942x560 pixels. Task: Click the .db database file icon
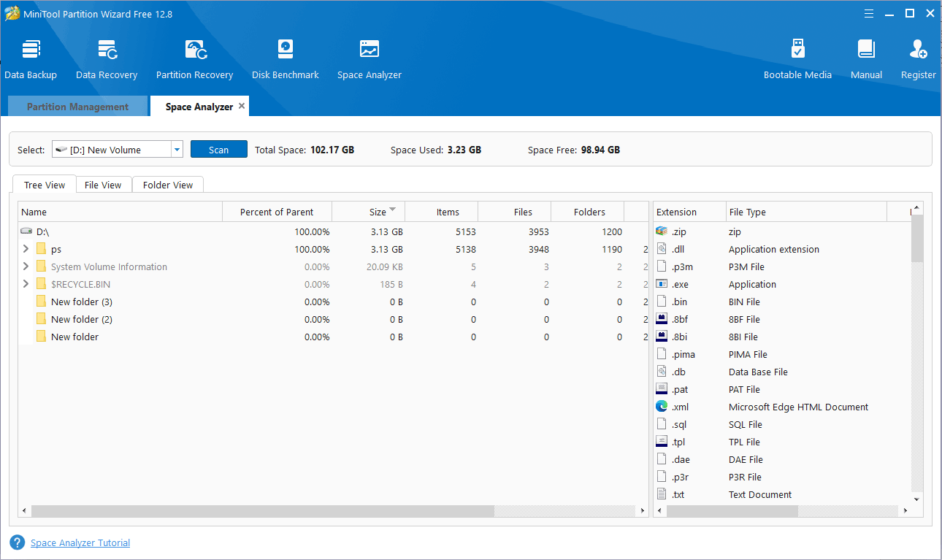click(662, 372)
